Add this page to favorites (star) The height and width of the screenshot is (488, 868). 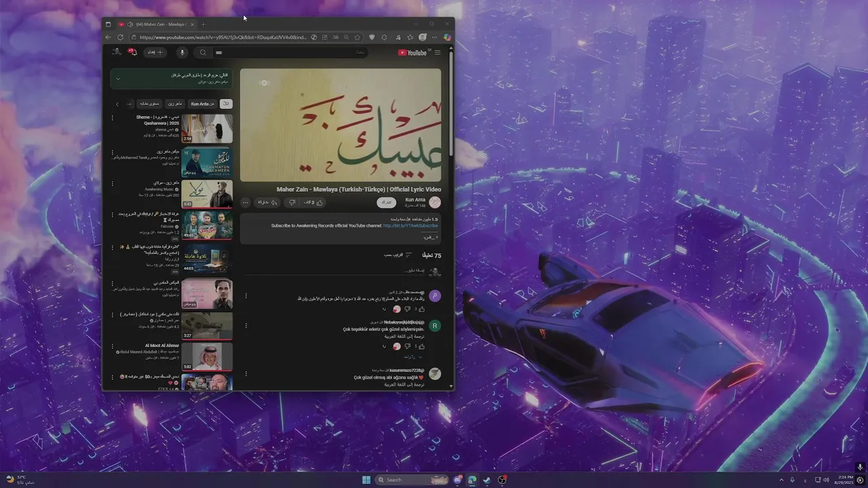click(x=357, y=37)
